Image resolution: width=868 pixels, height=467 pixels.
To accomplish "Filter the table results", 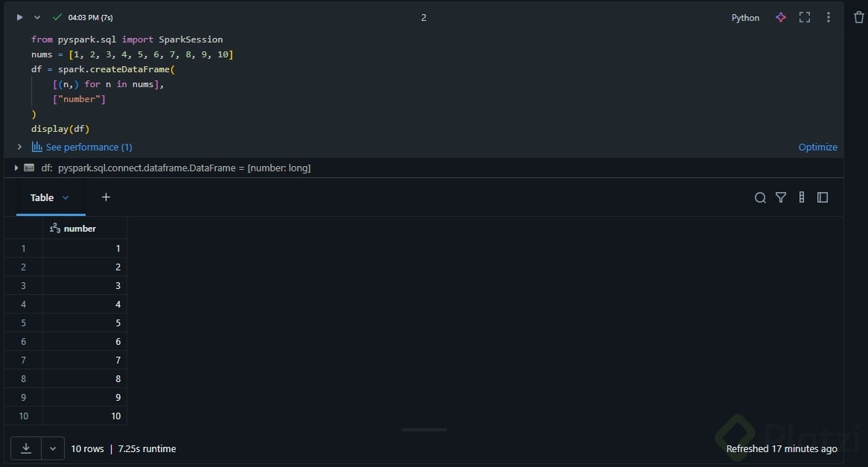I will point(781,197).
